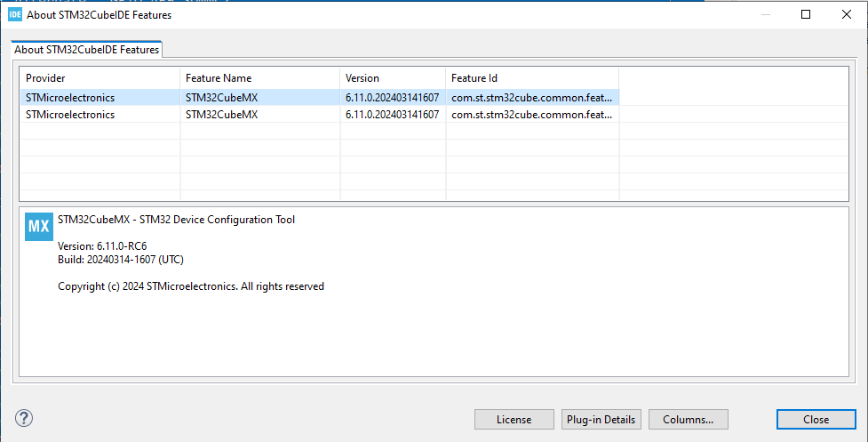Select the About STM32CubeIDE Features tab

coord(86,49)
